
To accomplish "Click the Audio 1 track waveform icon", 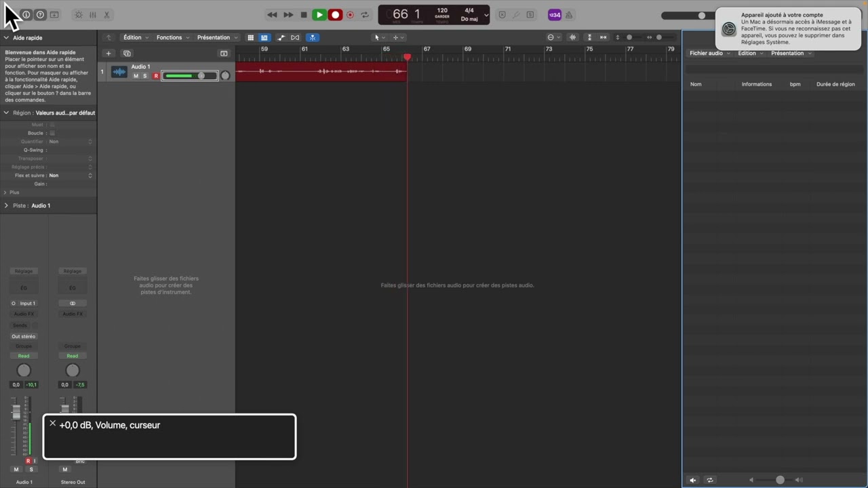I will coord(119,72).
